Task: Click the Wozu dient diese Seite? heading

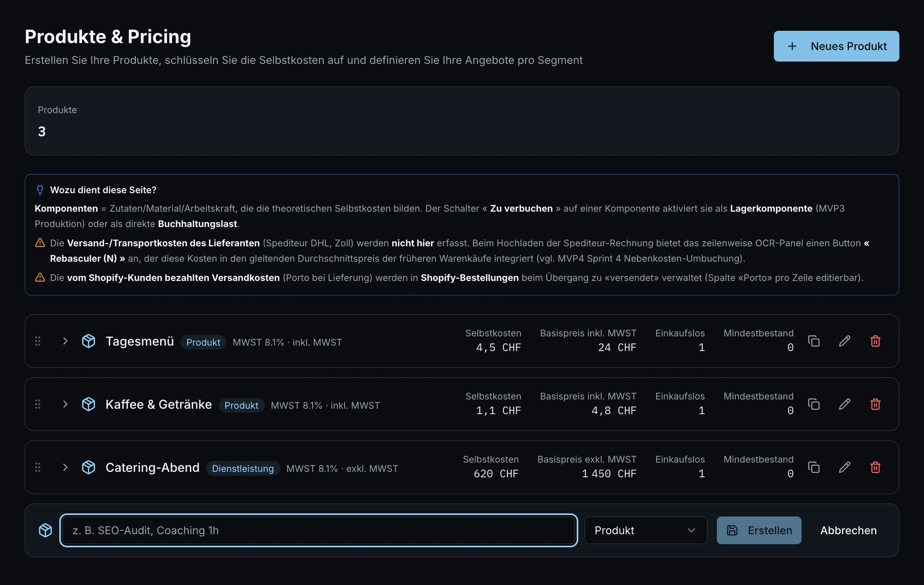Action: [103, 190]
